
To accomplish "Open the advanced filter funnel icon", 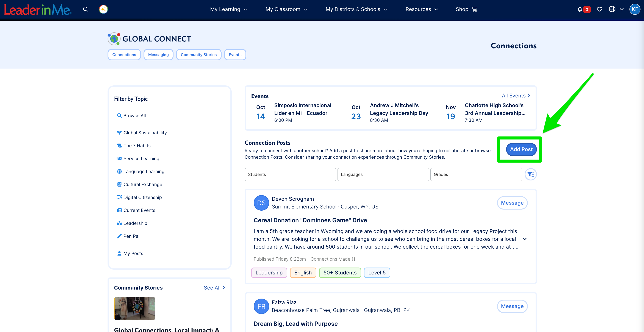I will 530,174.
